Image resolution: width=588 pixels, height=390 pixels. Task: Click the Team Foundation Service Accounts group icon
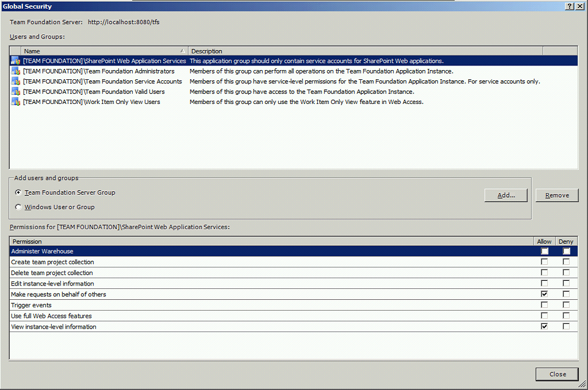[x=16, y=82]
